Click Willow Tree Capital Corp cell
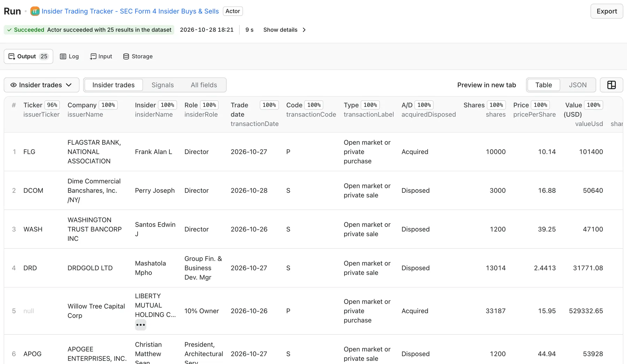Viewport: 627px width, 364px height. [x=96, y=311]
